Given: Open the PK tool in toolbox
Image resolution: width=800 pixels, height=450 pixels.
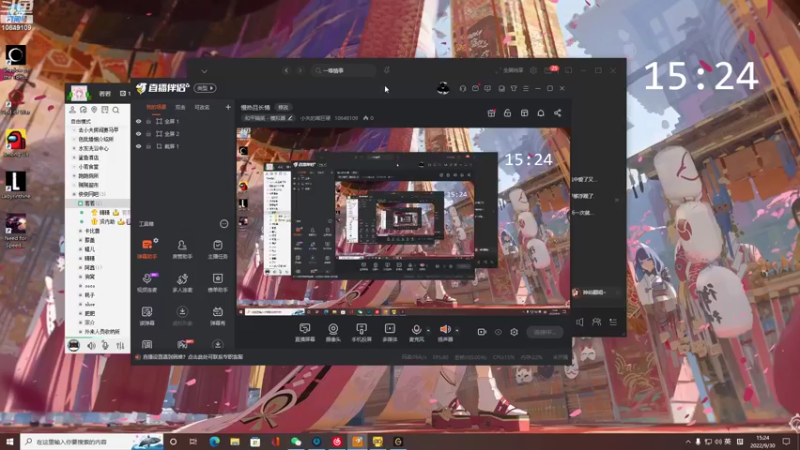Looking at the screenshot, I should point(182,344).
